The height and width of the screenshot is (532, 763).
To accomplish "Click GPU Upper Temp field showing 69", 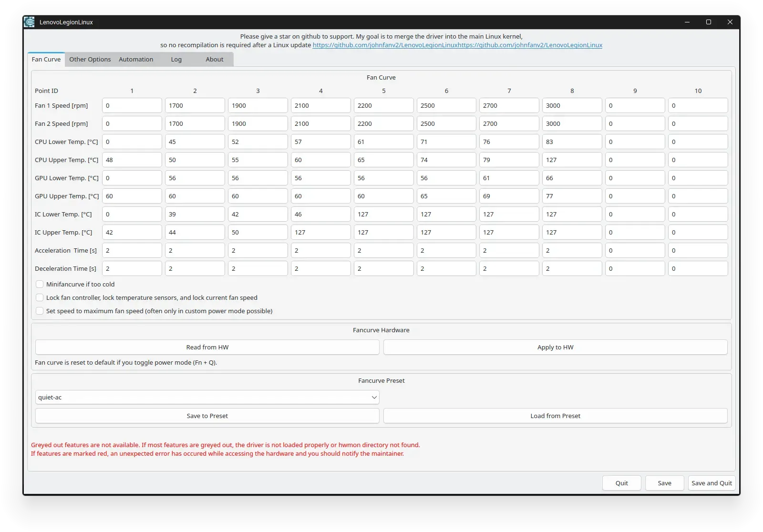I will pos(509,196).
